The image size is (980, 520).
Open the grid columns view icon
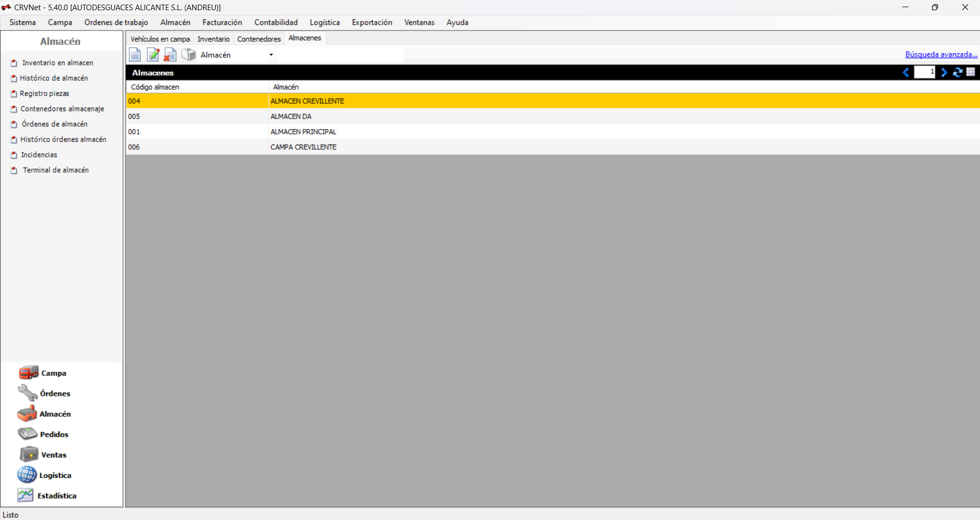971,72
